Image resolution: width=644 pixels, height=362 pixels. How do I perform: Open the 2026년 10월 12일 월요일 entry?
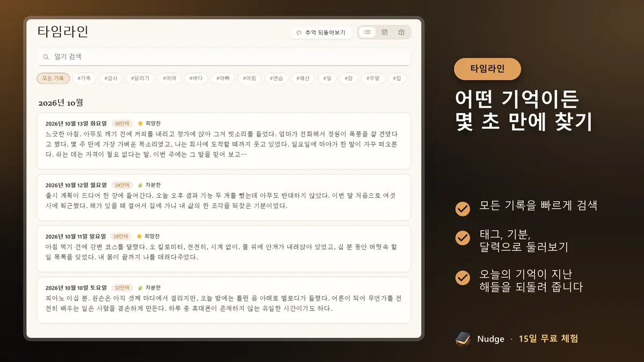click(x=224, y=197)
